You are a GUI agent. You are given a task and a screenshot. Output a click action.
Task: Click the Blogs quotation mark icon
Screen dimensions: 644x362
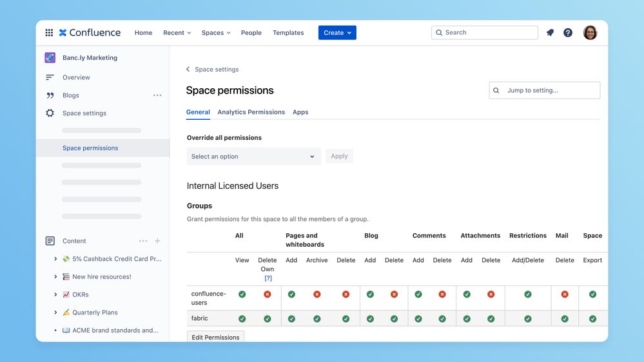coord(50,95)
